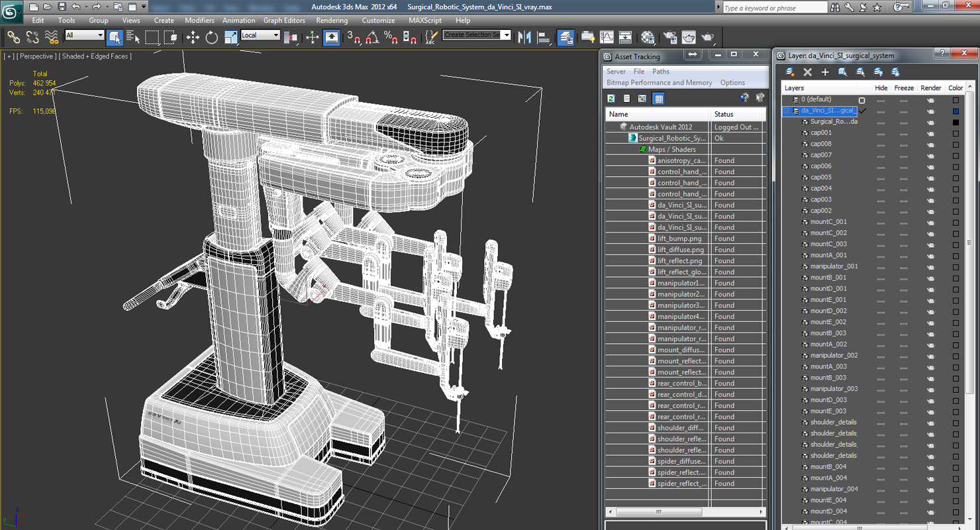Screen dimensions: 980x530
Task: Open the Create Selection Set dropdown
Action: [477, 35]
